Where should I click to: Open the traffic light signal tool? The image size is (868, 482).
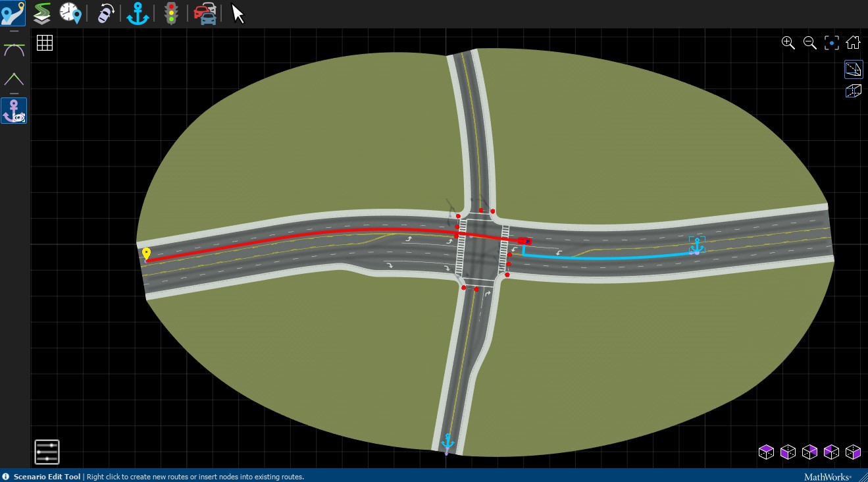172,13
